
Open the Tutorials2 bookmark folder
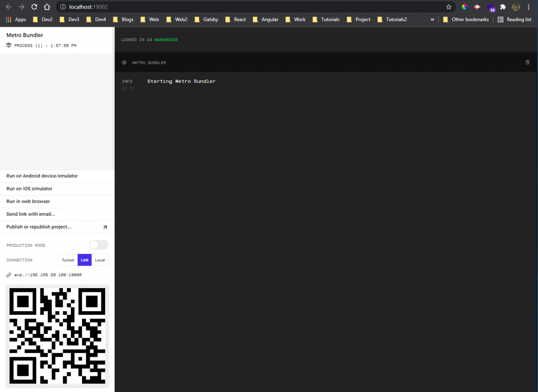click(x=392, y=19)
